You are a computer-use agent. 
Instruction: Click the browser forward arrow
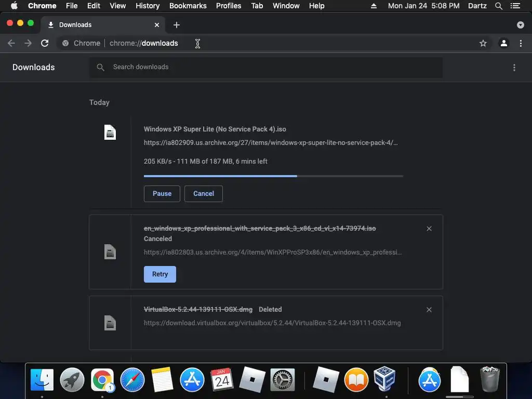point(28,43)
